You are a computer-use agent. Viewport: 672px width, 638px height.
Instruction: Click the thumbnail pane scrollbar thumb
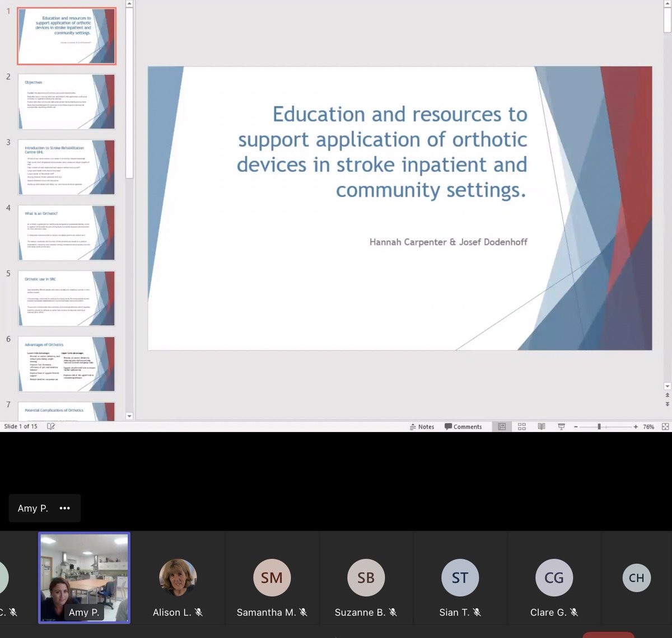click(129, 93)
